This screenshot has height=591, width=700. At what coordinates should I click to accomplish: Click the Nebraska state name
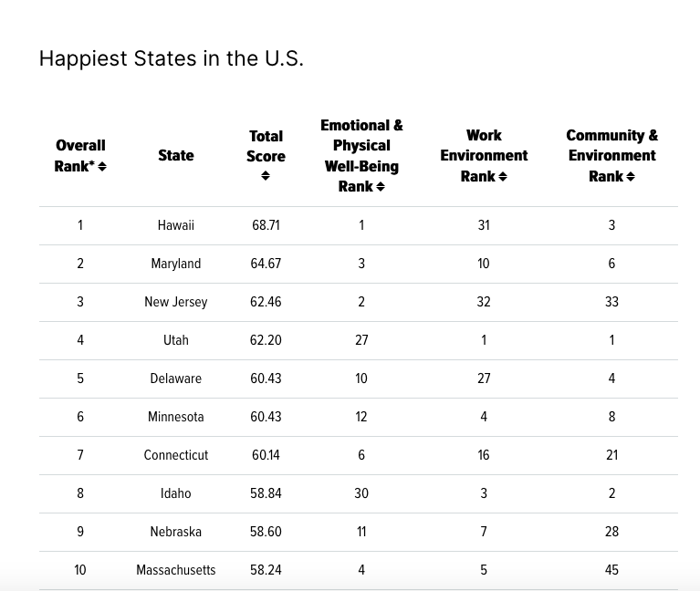pyautogui.click(x=176, y=532)
